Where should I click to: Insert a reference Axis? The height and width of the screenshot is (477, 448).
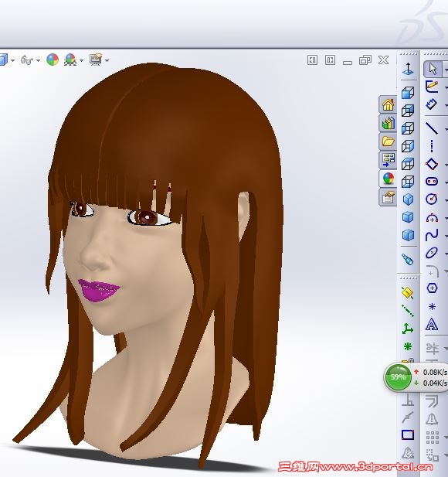(x=408, y=311)
